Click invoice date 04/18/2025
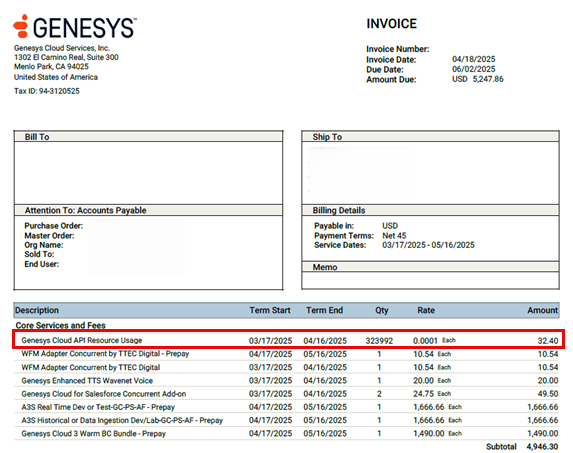Screen dimensions: 573x453 [x=474, y=59]
